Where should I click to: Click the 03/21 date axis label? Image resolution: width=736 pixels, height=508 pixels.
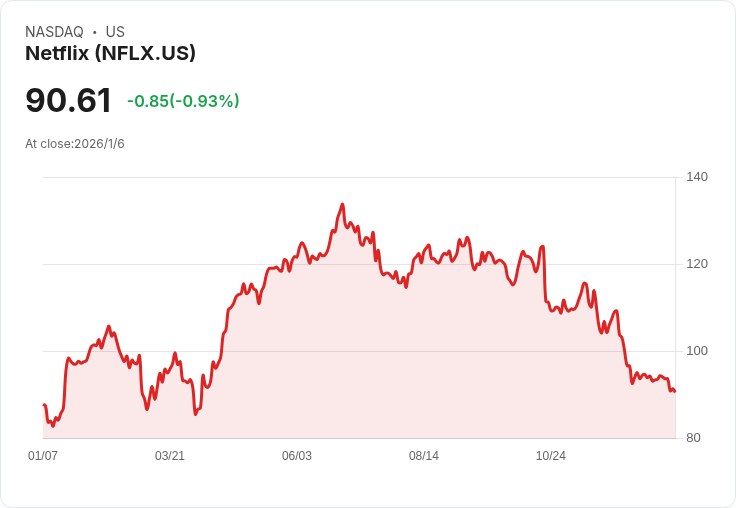(x=170, y=455)
